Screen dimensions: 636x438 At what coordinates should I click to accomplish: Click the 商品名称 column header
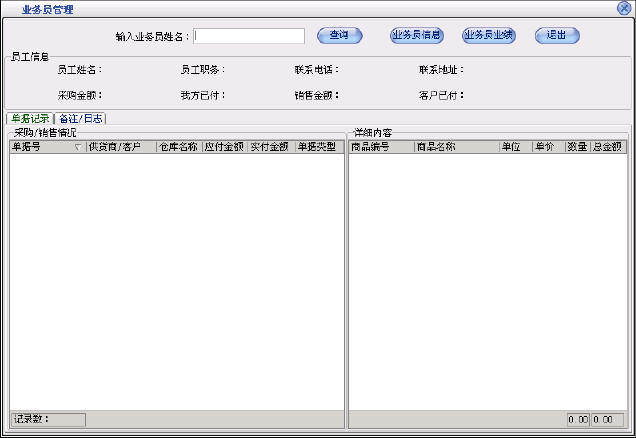coord(455,147)
